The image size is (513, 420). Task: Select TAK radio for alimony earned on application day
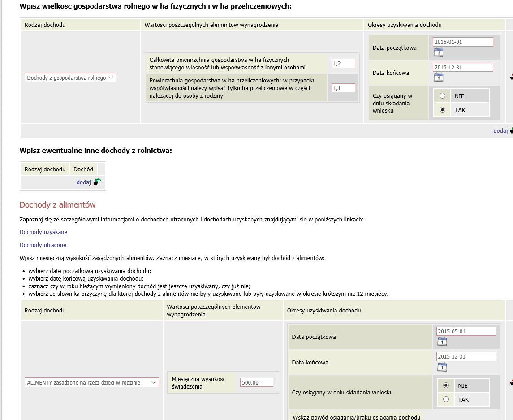coord(446,399)
